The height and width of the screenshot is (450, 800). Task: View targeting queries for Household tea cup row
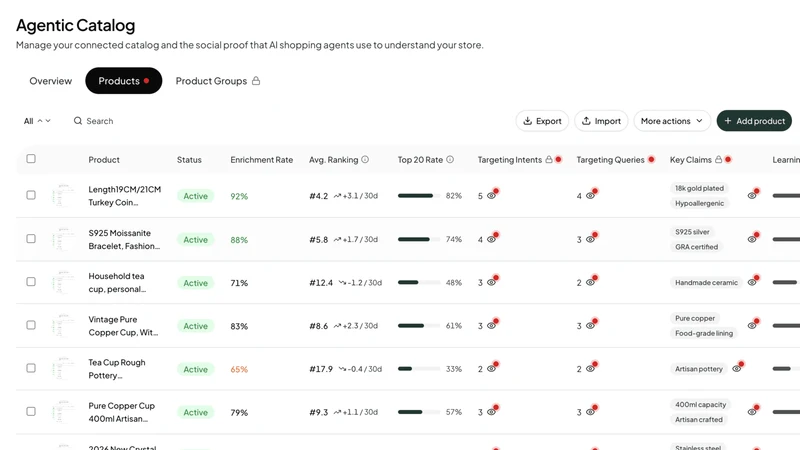coord(590,282)
